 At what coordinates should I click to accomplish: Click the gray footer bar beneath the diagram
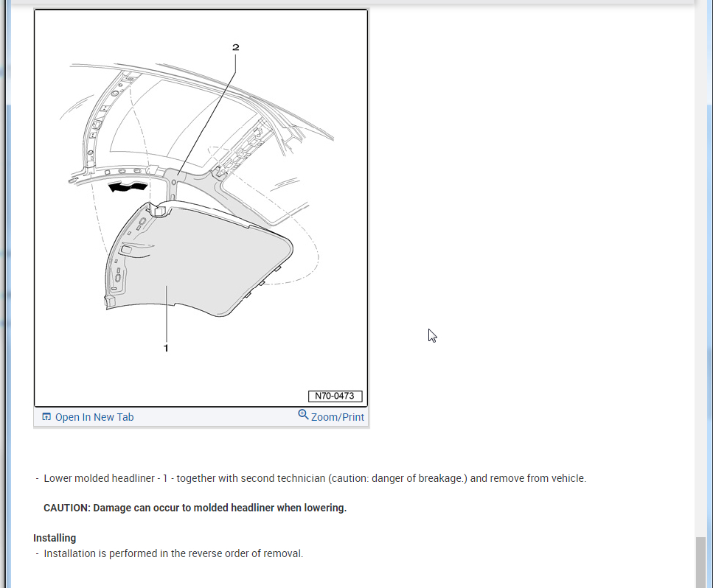(x=201, y=417)
